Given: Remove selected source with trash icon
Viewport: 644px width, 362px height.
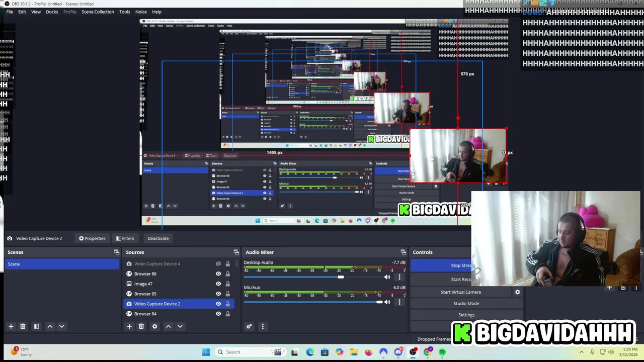Looking at the screenshot, I should pyautogui.click(x=141, y=326).
